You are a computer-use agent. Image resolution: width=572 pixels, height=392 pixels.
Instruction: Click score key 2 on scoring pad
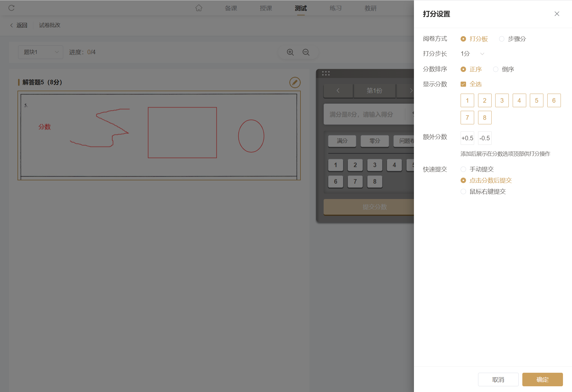click(355, 165)
